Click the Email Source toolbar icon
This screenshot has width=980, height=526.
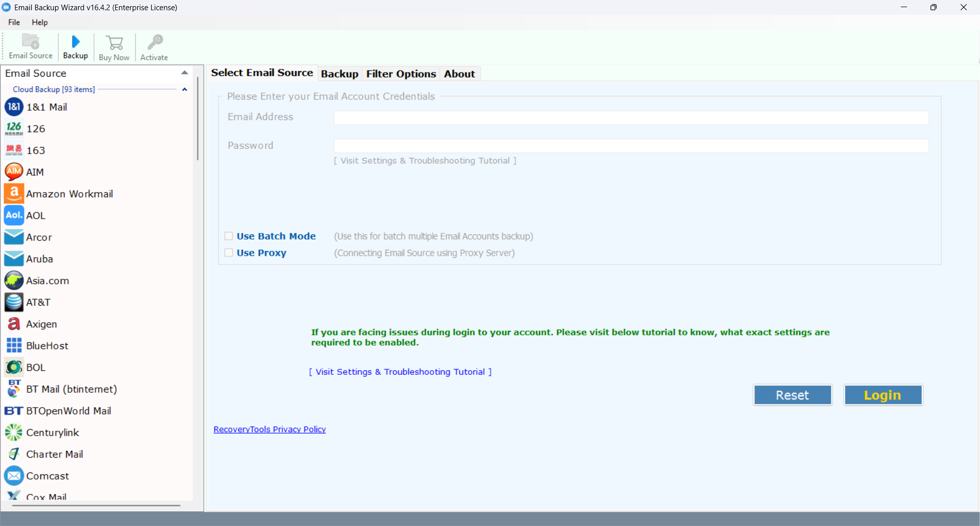tap(31, 42)
